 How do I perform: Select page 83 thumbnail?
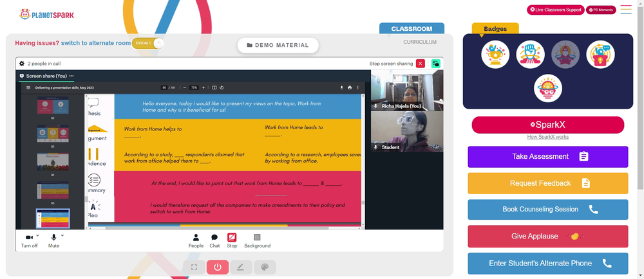click(53, 134)
